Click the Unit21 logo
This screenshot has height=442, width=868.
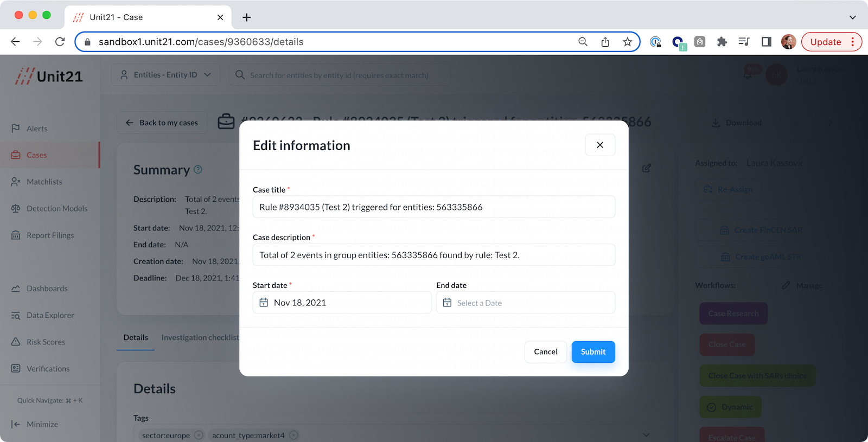pos(49,76)
